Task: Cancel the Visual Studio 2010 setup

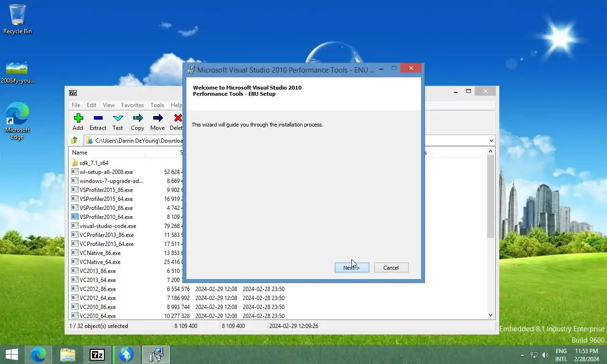Action: click(391, 268)
